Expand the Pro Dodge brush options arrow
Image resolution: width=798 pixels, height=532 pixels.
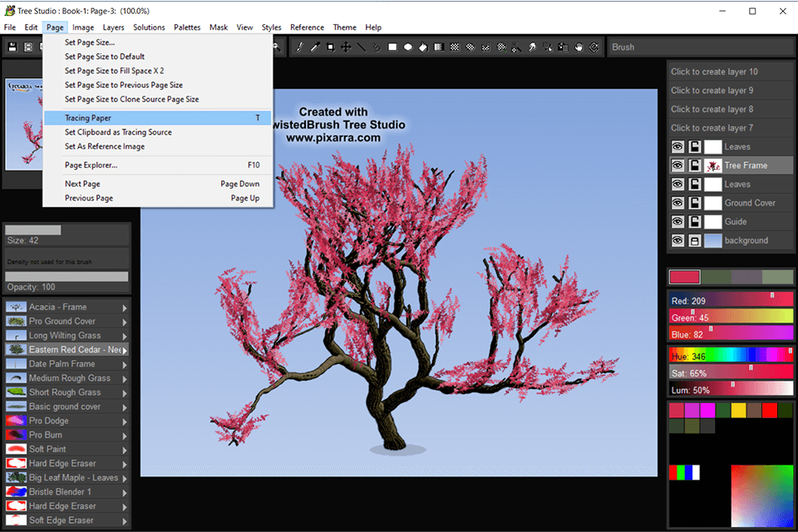126,421
